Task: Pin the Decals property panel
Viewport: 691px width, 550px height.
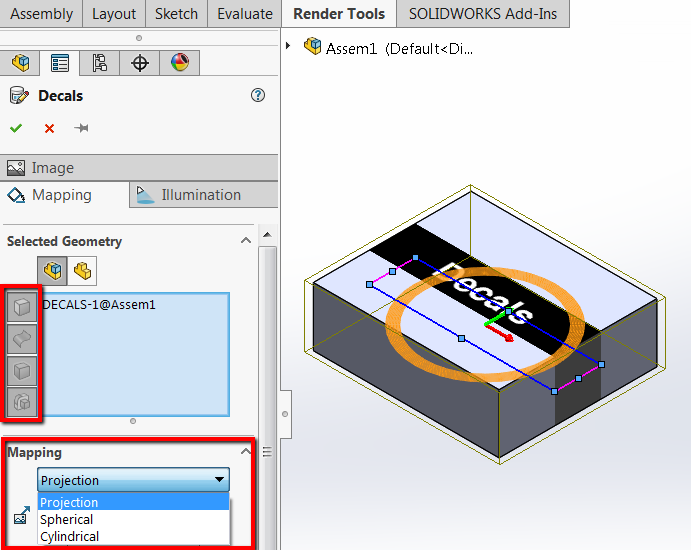Action: pyautogui.click(x=81, y=128)
